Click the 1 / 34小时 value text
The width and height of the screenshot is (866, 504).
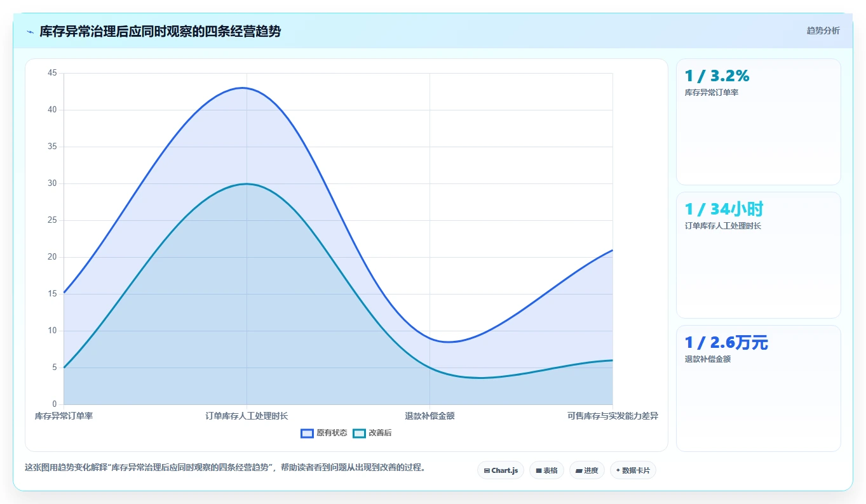[724, 209]
